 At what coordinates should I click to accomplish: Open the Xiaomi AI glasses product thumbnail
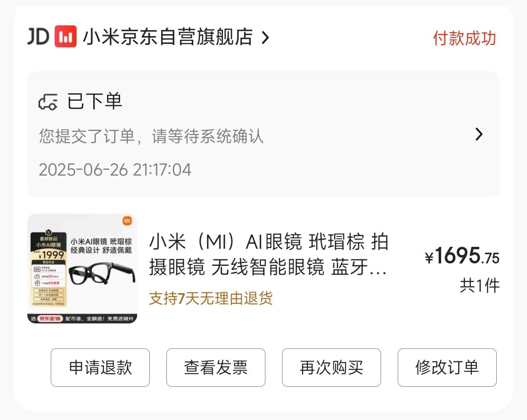82,268
